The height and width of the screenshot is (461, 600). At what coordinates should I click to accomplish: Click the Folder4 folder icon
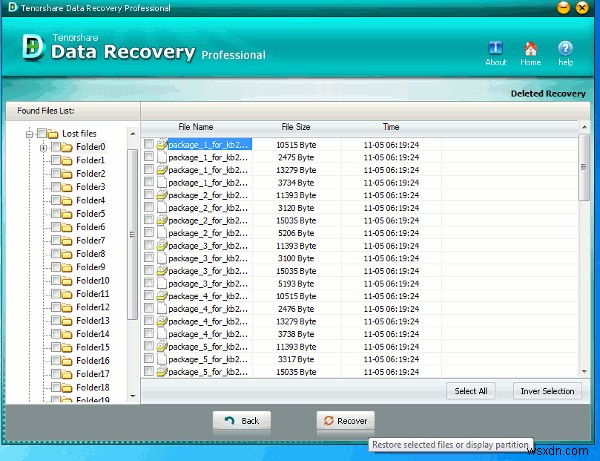pos(67,201)
